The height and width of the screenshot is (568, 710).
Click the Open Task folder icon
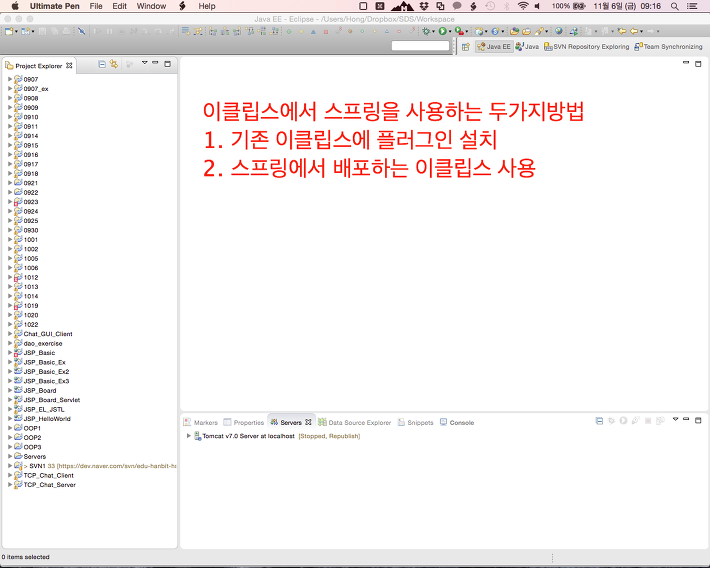point(526,31)
